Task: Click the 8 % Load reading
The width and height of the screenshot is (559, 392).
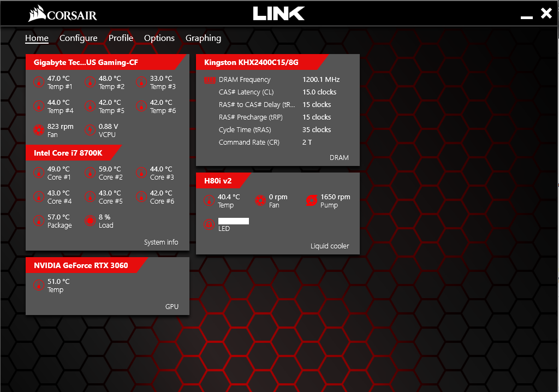Action: [x=104, y=217]
